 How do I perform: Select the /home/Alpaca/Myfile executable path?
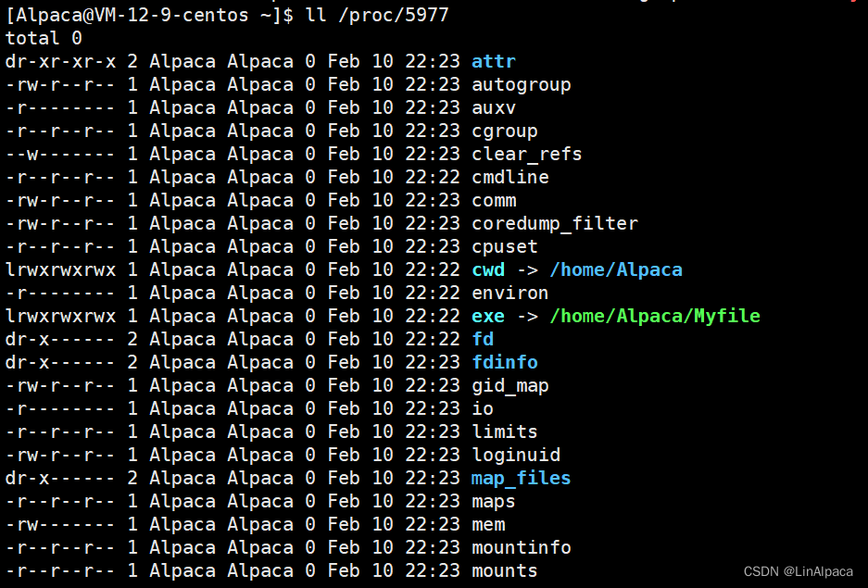654,317
